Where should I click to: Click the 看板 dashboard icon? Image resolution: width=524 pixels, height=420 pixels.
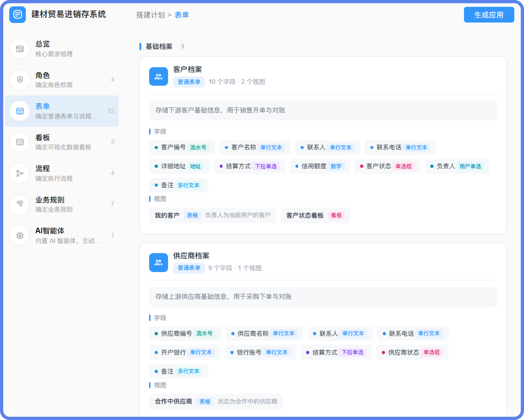pyautogui.click(x=20, y=142)
